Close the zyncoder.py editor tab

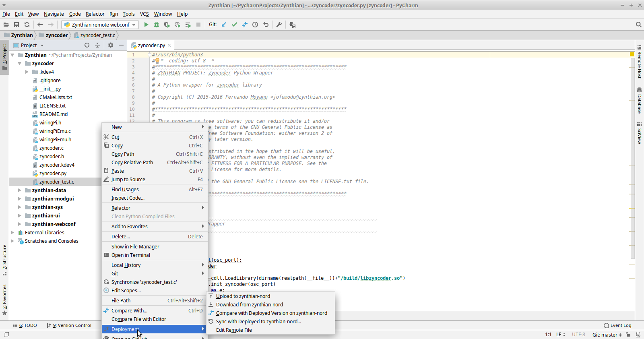[169, 45]
